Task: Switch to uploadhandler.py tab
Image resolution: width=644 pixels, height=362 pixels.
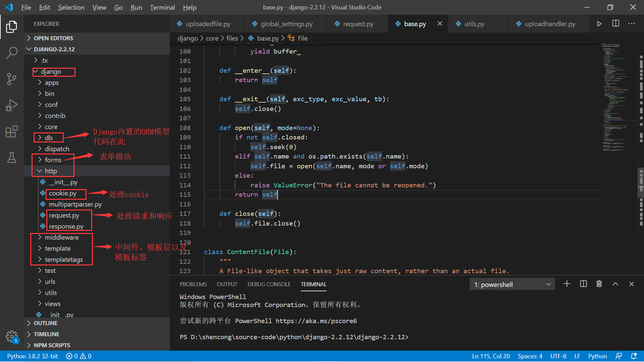Action: coord(550,24)
